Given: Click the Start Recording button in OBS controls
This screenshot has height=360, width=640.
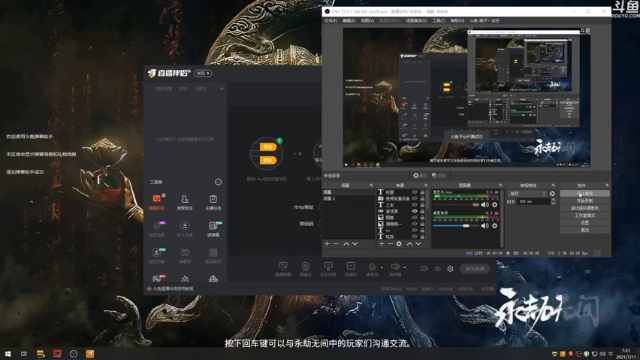Looking at the screenshot, I should pyautogui.click(x=585, y=200).
